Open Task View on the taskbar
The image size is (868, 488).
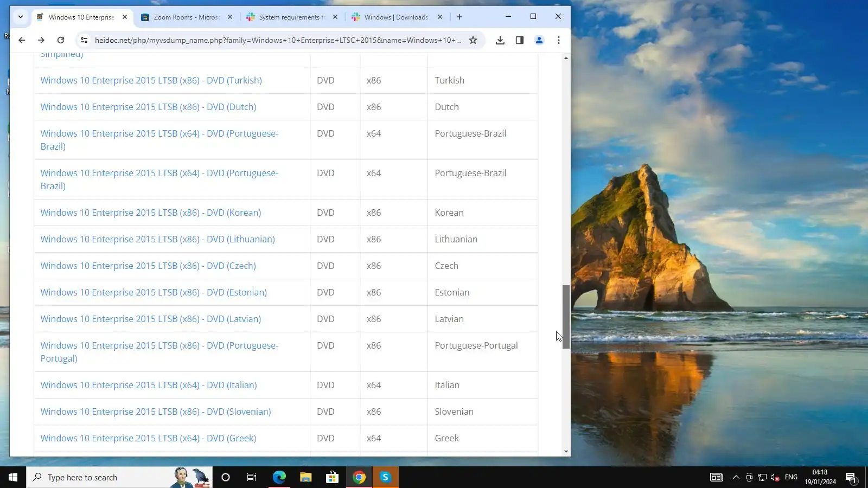pyautogui.click(x=252, y=477)
